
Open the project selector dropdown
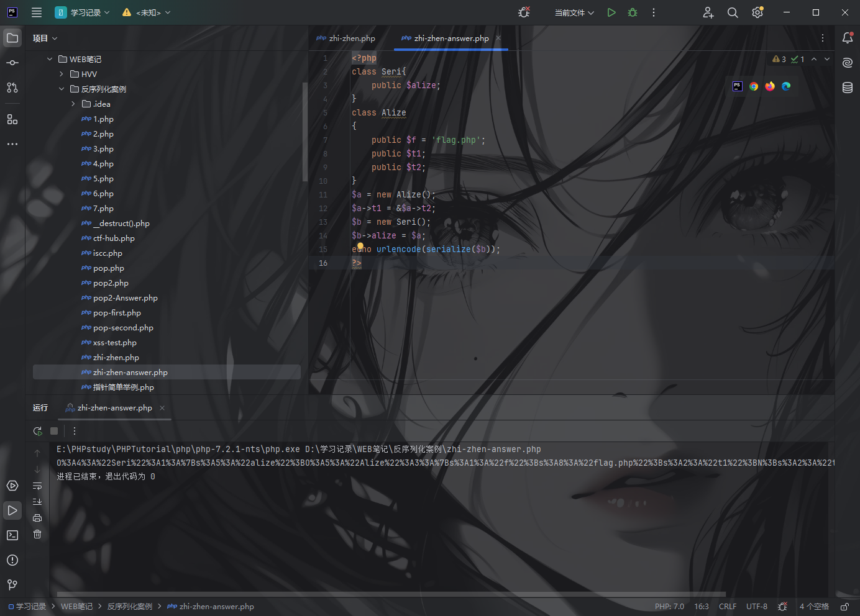[x=83, y=12]
